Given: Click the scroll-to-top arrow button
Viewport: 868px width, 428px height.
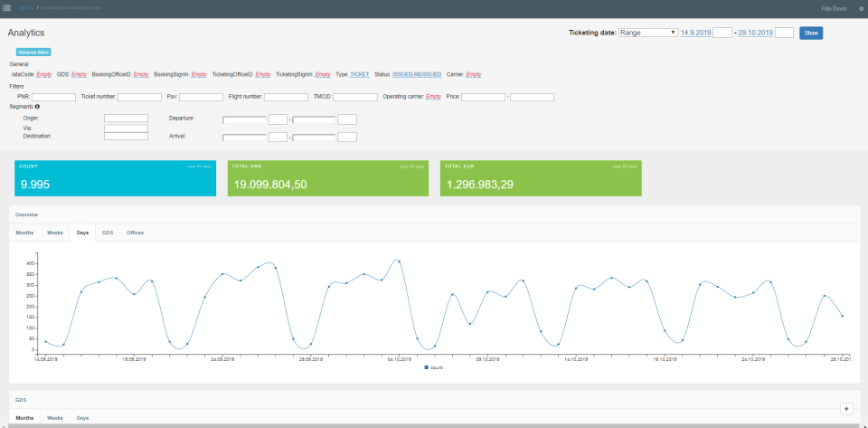Looking at the screenshot, I should coord(846,408).
